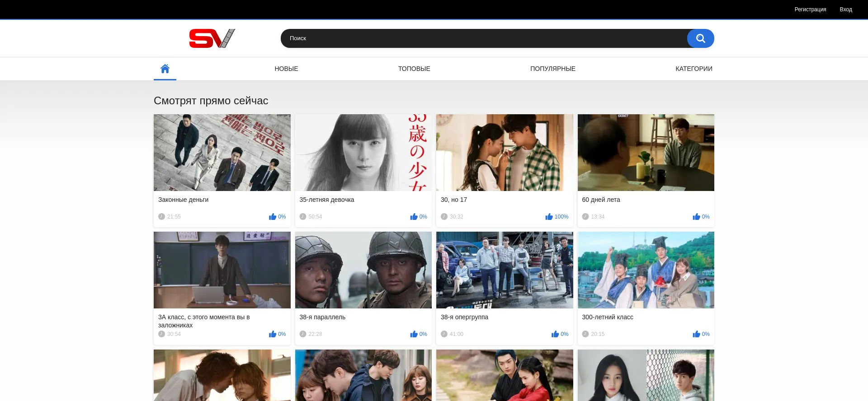868x401 pixels.
Task: Click the SV site logo
Action: click(212, 38)
